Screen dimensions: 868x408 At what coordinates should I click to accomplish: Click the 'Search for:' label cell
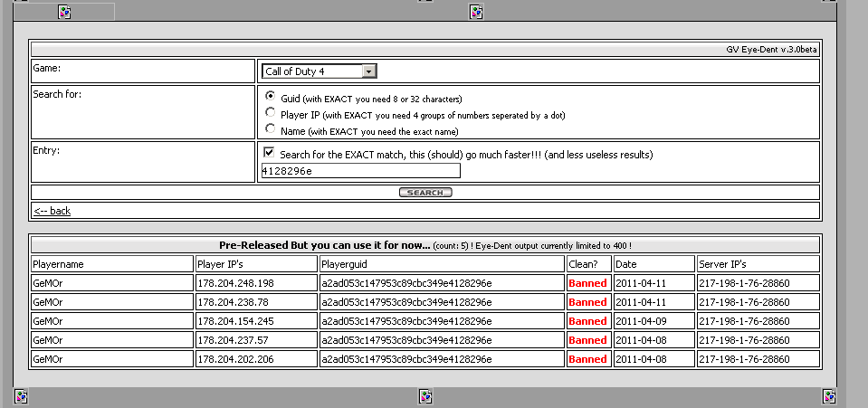point(143,112)
